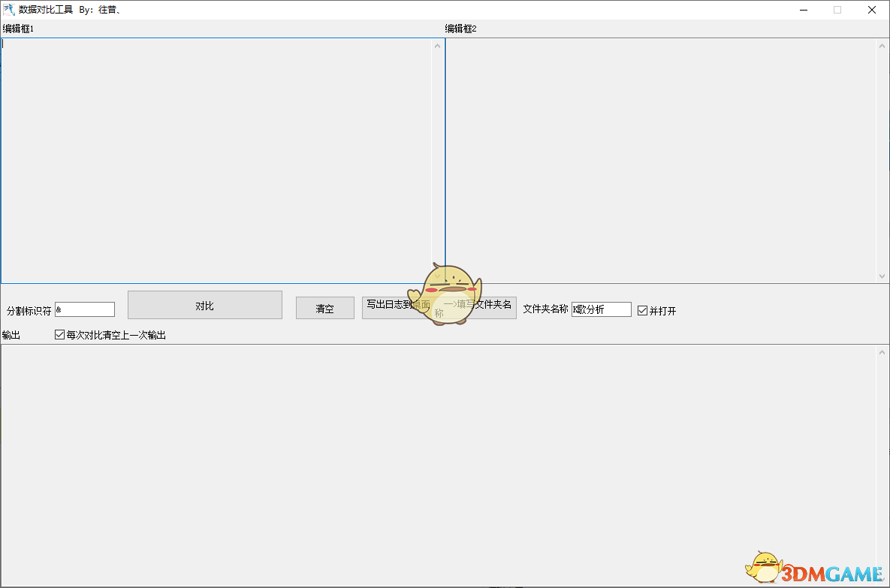
Task: Click the app icon in the title bar
Action: pos(8,10)
